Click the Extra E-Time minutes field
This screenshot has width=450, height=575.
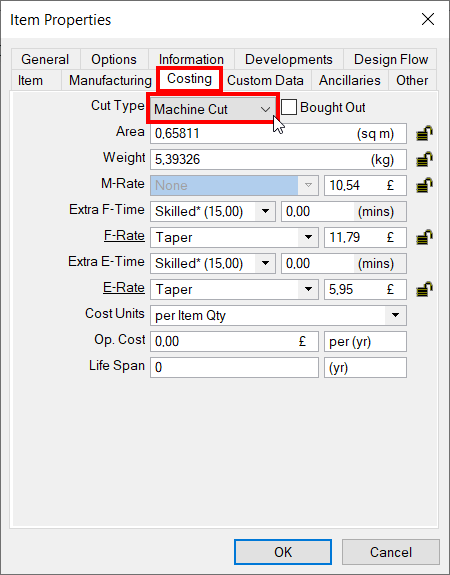coord(344,263)
